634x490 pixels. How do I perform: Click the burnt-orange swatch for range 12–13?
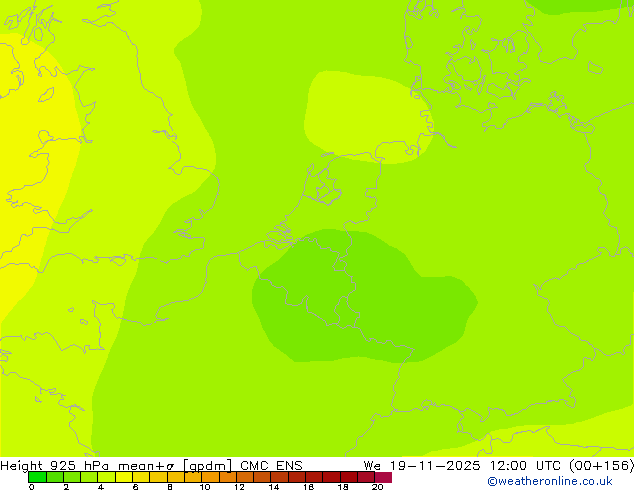245,477
